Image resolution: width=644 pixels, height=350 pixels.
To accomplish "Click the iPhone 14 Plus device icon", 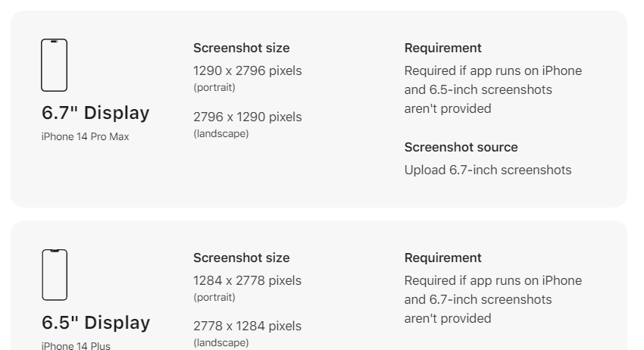I will (55, 275).
